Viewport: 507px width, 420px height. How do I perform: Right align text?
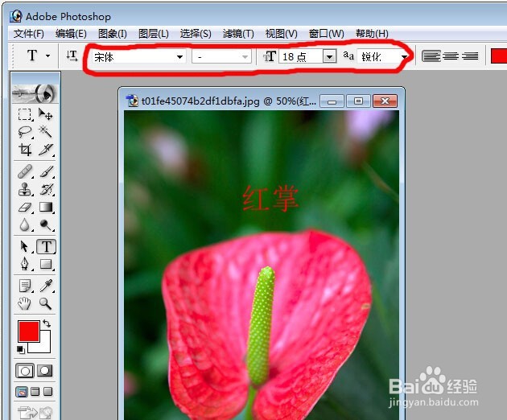click(470, 56)
